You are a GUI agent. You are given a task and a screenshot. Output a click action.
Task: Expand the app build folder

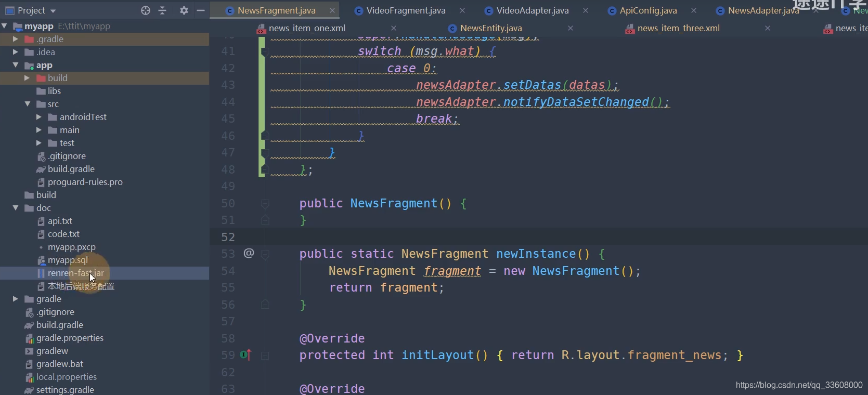tap(27, 78)
